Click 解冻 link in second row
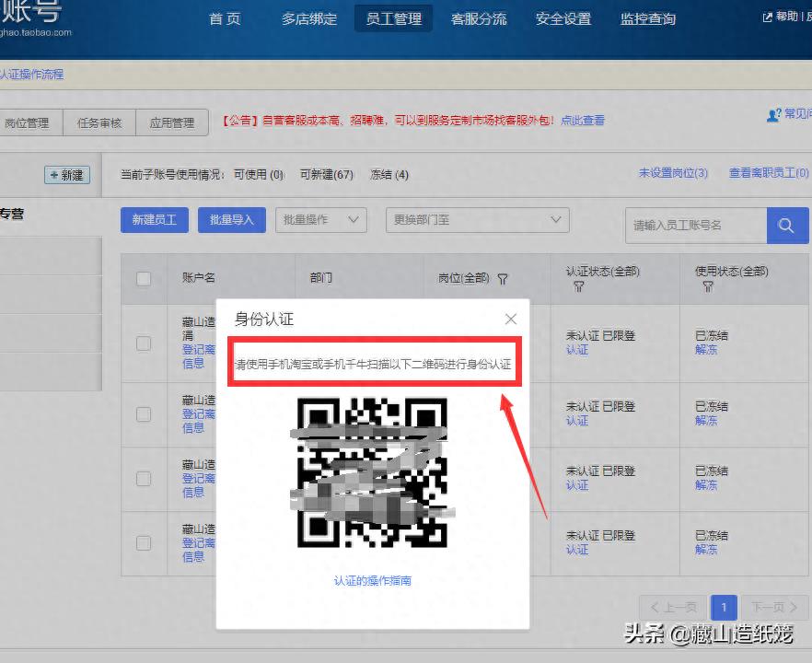 (x=706, y=421)
